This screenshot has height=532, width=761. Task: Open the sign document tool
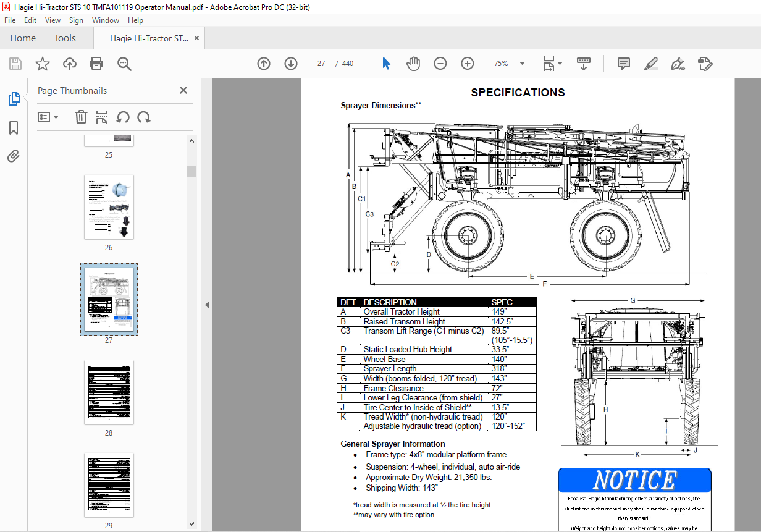tap(678, 64)
